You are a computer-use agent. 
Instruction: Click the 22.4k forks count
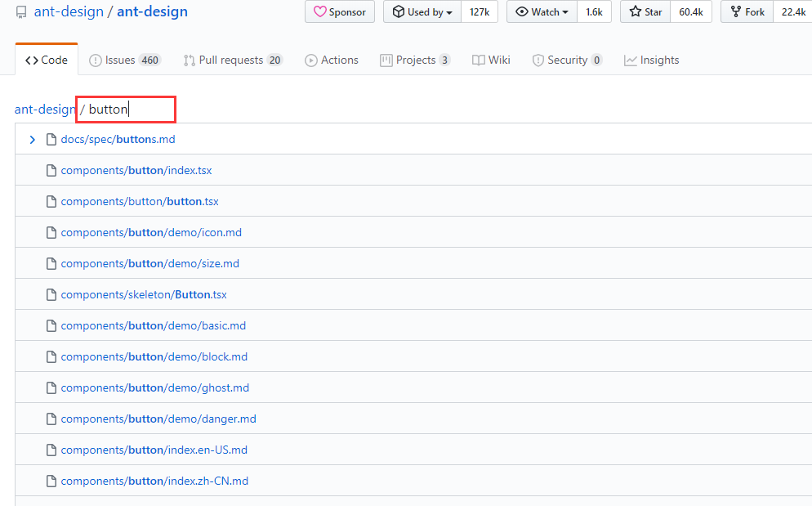click(793, 12)
